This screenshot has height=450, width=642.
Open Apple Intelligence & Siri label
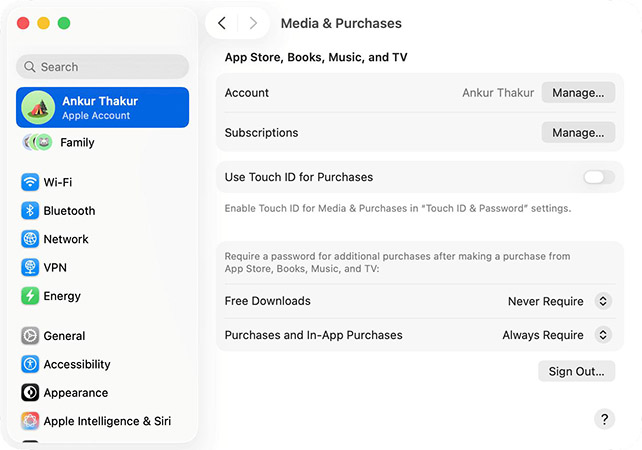(107, 421)
